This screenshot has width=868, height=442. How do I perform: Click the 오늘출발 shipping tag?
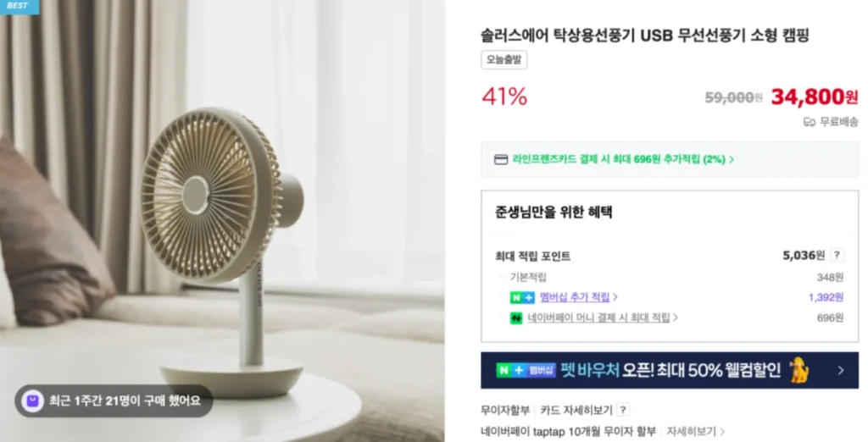(x=504, y=60)
